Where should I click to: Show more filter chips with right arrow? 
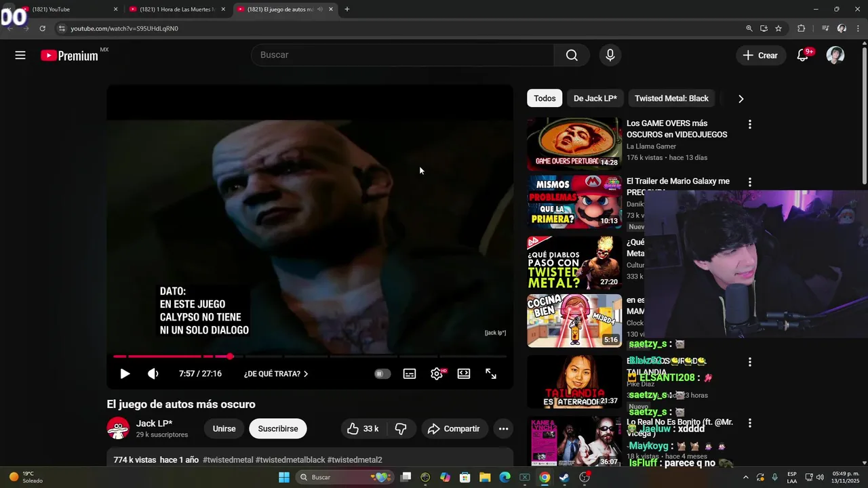(741, 98)
